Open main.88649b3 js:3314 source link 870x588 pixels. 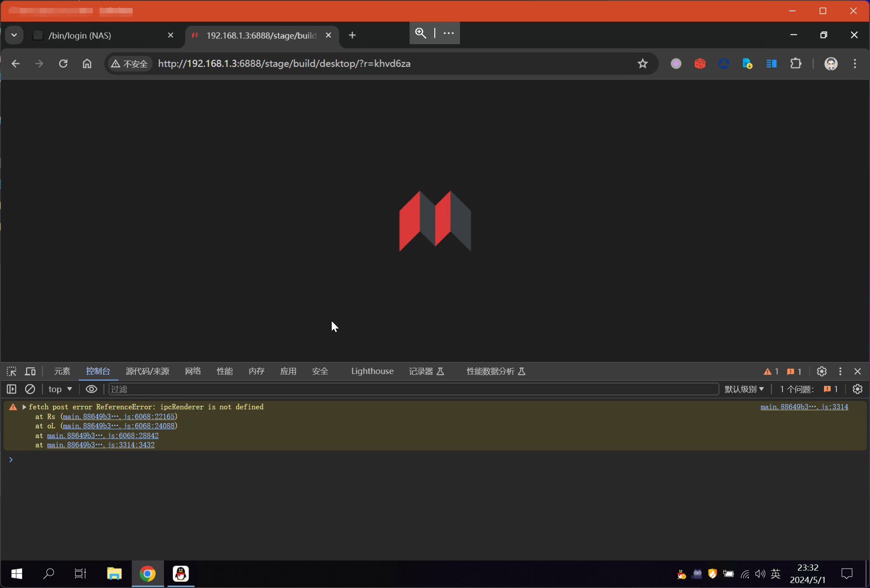(804, 407)
